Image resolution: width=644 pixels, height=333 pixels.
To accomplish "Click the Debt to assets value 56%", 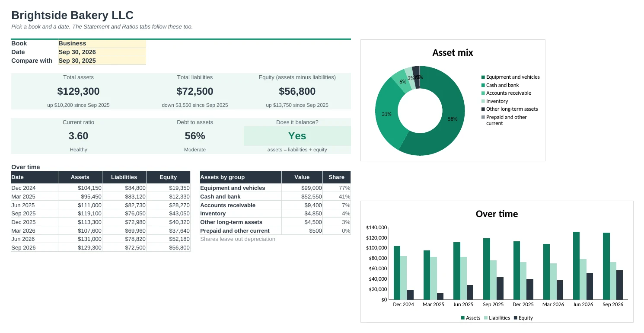I will click(194, 136).
